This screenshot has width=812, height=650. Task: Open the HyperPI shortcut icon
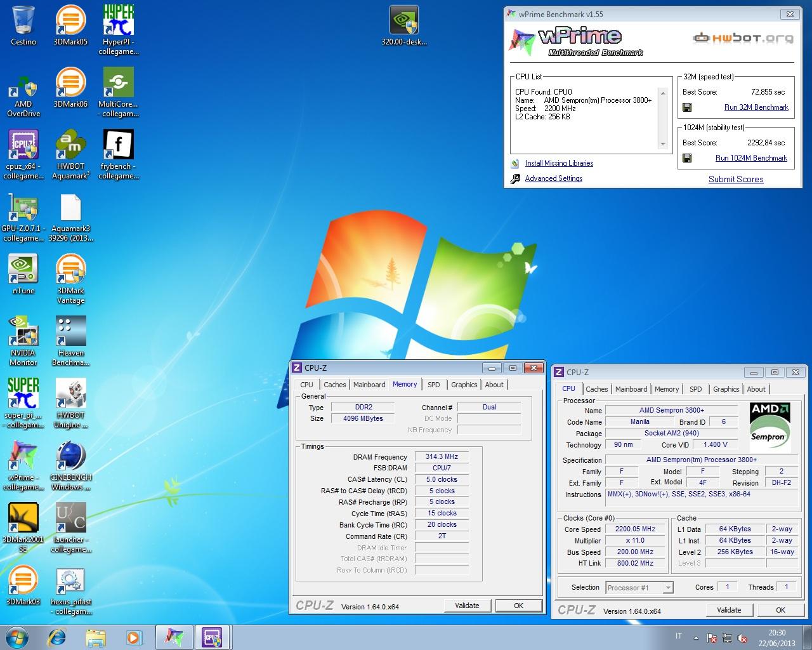tap(119, 29)
